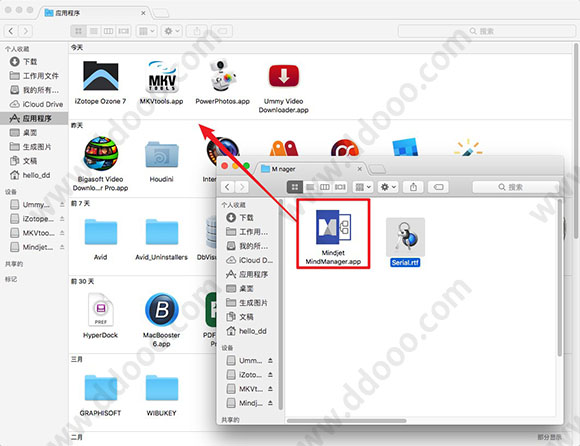
Task: Open 生成图片 in back window sidebar
Action: click(30, 147)
